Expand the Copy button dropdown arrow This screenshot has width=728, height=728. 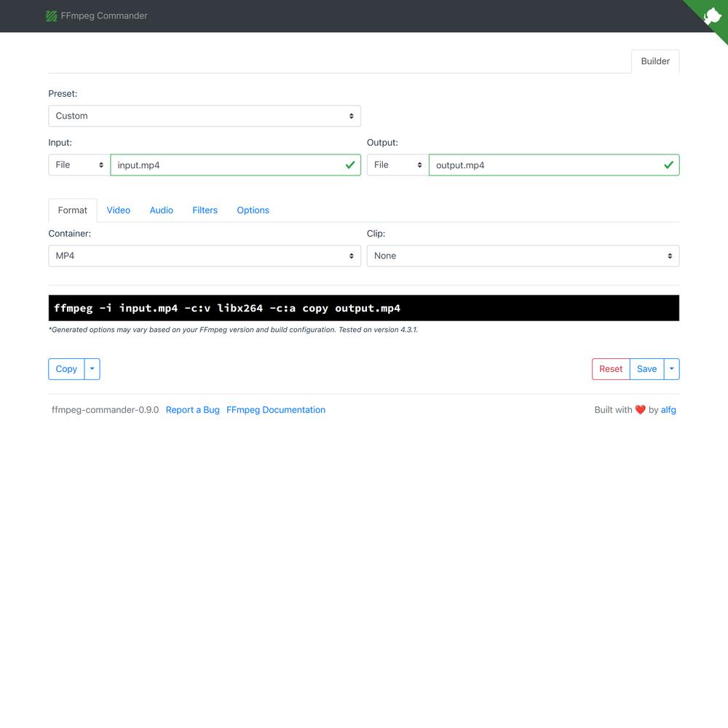point(92,369)
